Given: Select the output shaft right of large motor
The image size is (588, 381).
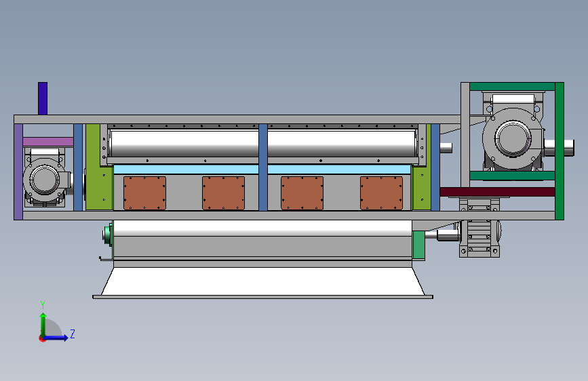Looking at the screenshot, I should click(x=558, y=148).
